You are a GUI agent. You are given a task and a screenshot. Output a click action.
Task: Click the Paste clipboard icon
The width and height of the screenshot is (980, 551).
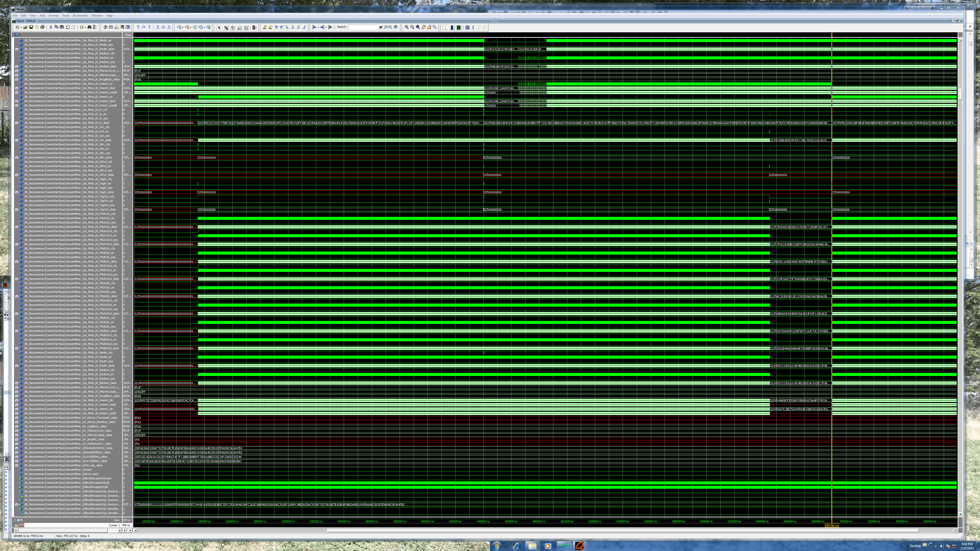click(62, 27)
